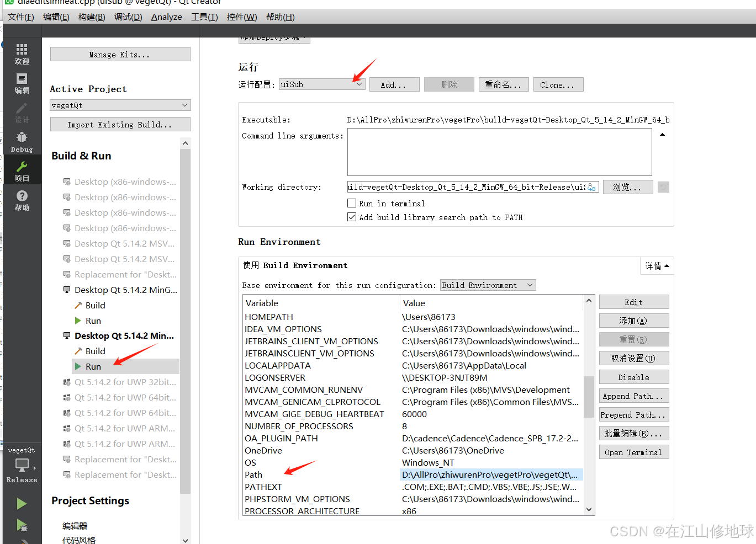756x544 pixels.
Task: Click reset icon next to 浏览 button
Action: [664, 187]
